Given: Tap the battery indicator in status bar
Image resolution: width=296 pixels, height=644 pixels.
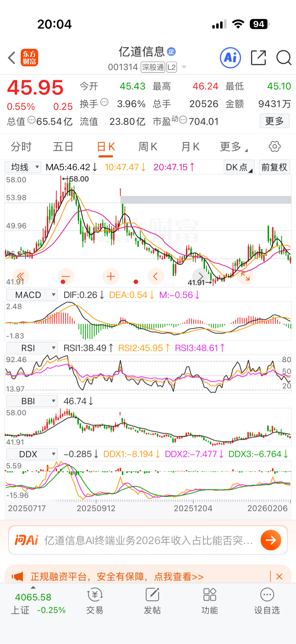Looking at the screenshot, I should coord(259,24).
